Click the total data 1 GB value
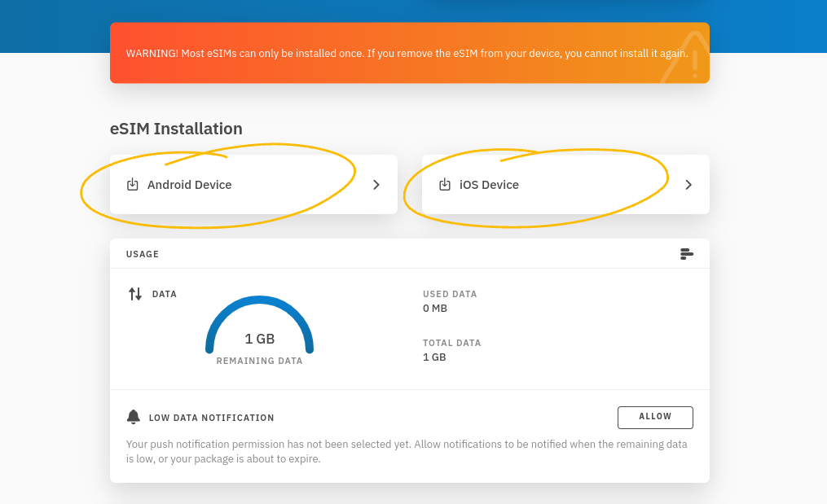The image size is (827, 504). point(434,357)
